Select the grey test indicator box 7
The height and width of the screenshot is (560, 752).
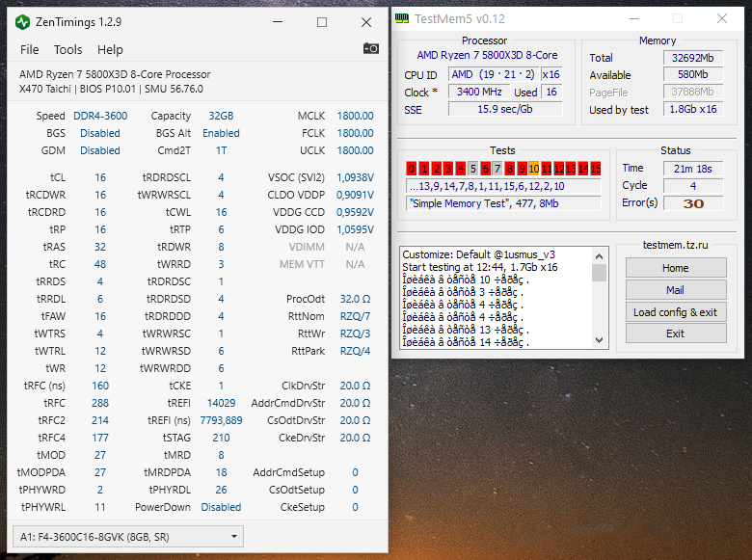(497, 169)
